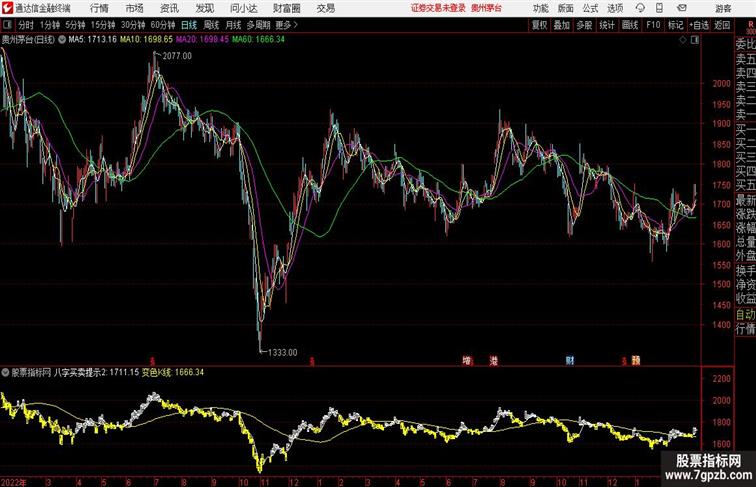
Task: Click the circle icon beside 股票指标网 indicator
Action: (5, 372)
